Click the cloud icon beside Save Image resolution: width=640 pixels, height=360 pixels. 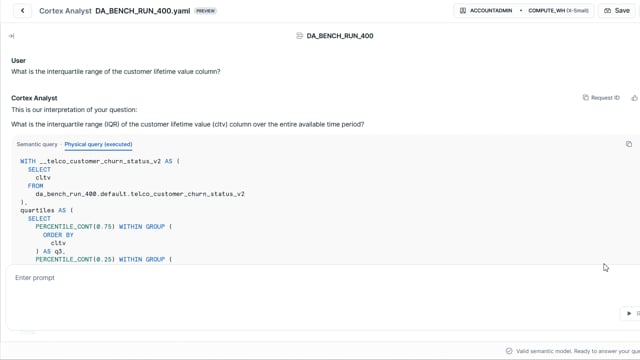click(x=607, y=11)
